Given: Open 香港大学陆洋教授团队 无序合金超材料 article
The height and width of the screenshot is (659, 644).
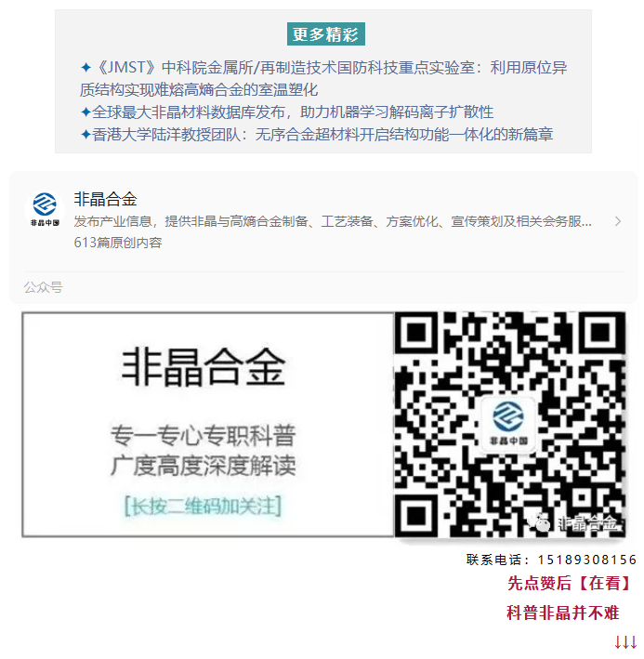Looking at the screenshot, I should click(322, 135).
